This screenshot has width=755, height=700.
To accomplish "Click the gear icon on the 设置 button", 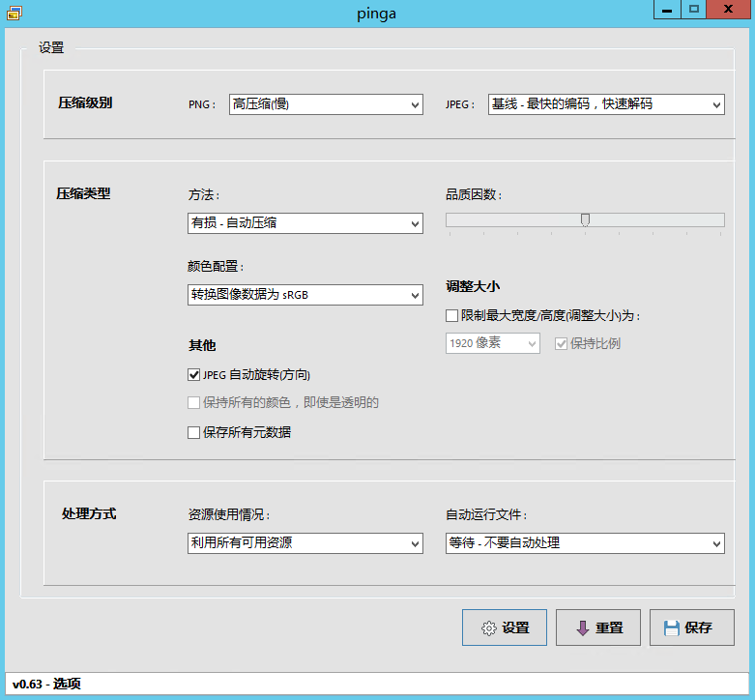I will click(x=489, y=628).
